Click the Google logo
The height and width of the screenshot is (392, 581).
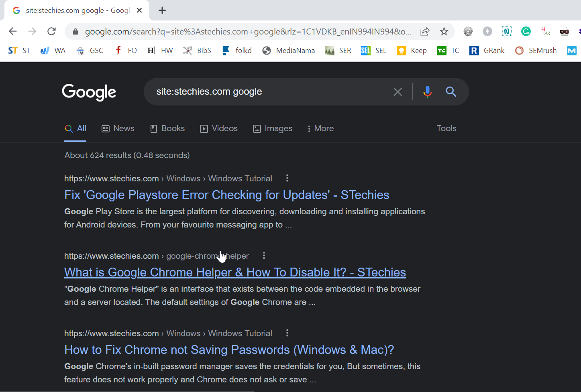coord(89,92)
